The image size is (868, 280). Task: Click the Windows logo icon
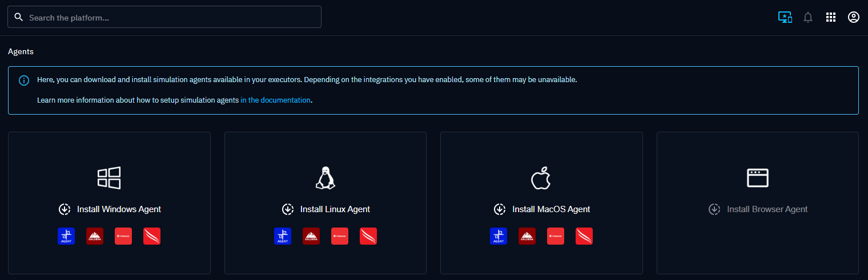tap(109, 178)
